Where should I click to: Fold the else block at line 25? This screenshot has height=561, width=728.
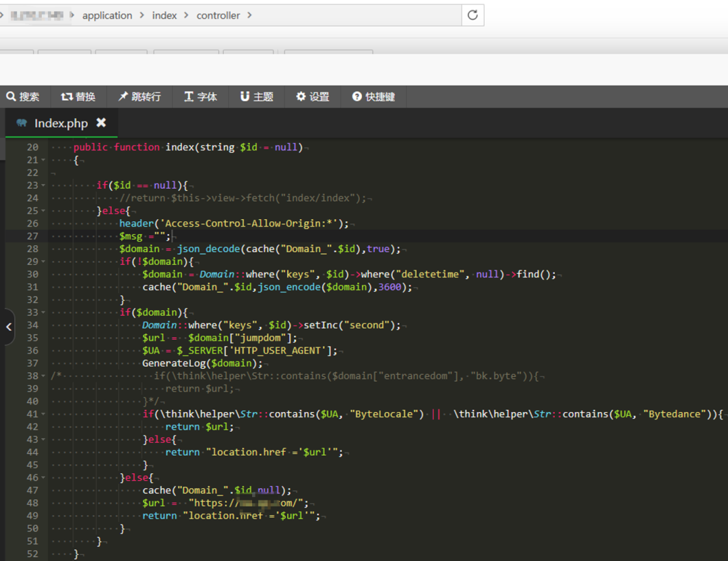click(44, 211)
